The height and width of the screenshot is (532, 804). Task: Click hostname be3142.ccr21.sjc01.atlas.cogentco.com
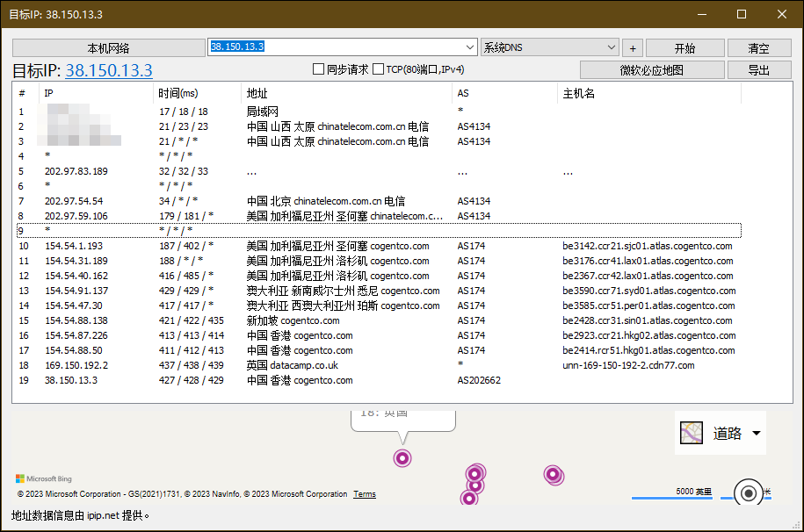tap(647, 246)
